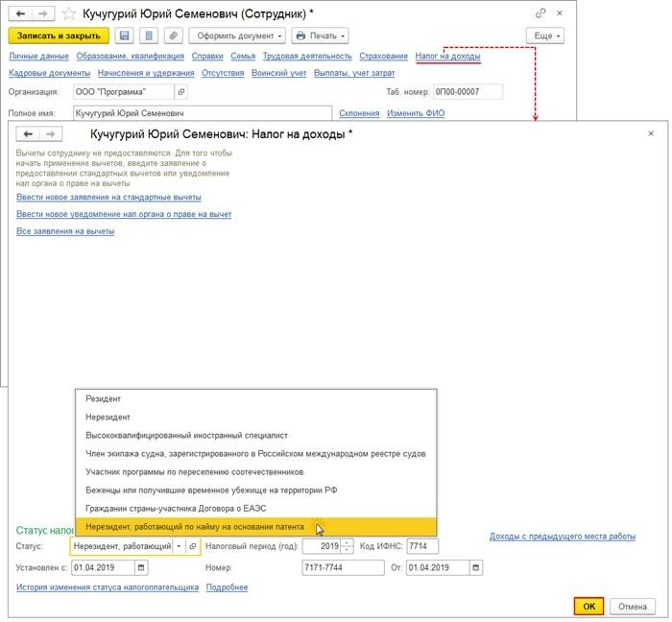Go back arrow in Налог на доходы window

point(28,134)
